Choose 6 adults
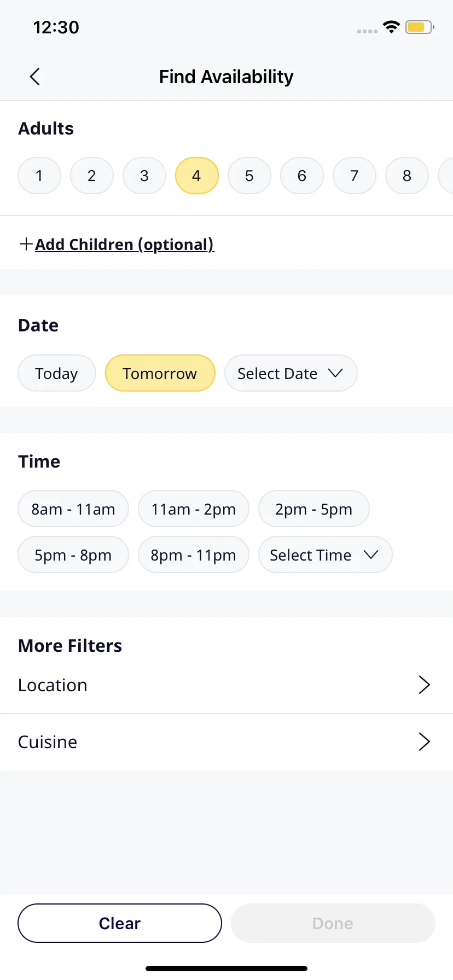The image size is (453, 980). click(302, 176)
